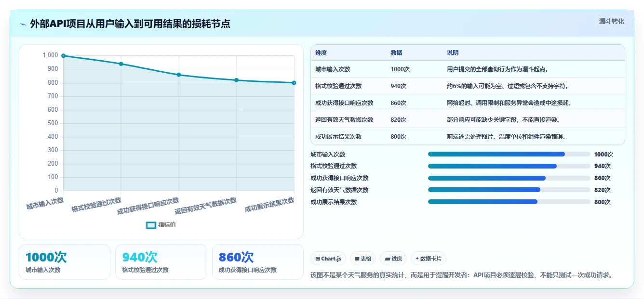Open the 1000次 城市输入次数 data card
The height and width of the screenshot is (299, 644).
click(65, 262)
